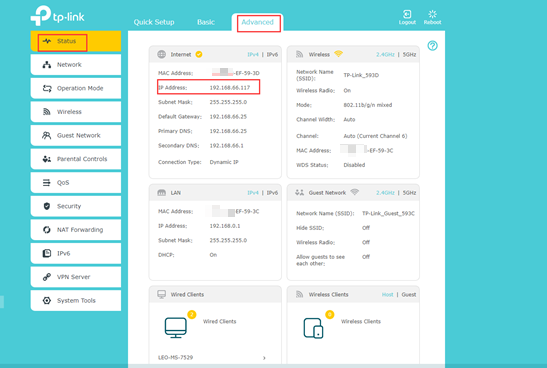Viewport: 547px width, 368px height.
Task: Open the Operation Mode menu item
Action: 76,88
